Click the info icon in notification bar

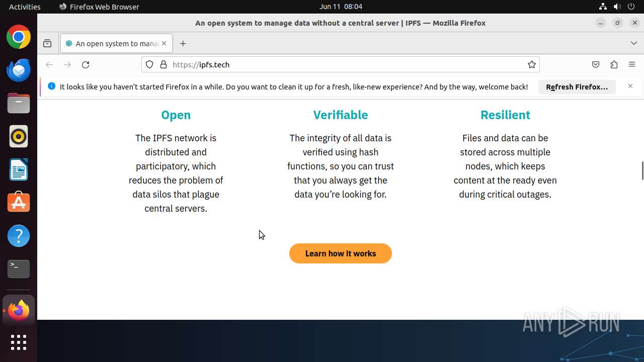pyautogui.click(x=51, y=86)
